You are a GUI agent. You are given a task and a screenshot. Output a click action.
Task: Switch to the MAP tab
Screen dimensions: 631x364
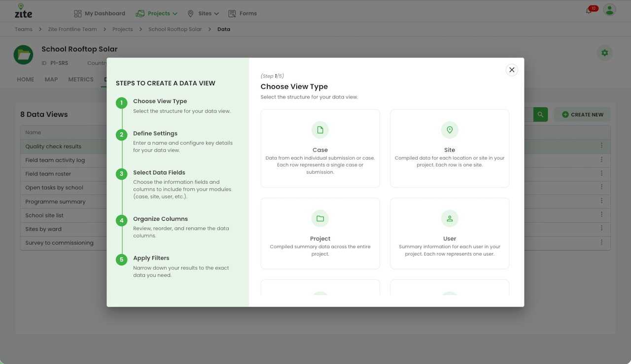point(51,79)
